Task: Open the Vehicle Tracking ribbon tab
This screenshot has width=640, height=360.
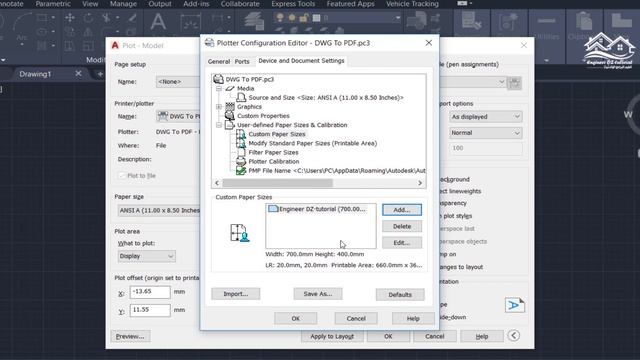Action: click(412, 4)
